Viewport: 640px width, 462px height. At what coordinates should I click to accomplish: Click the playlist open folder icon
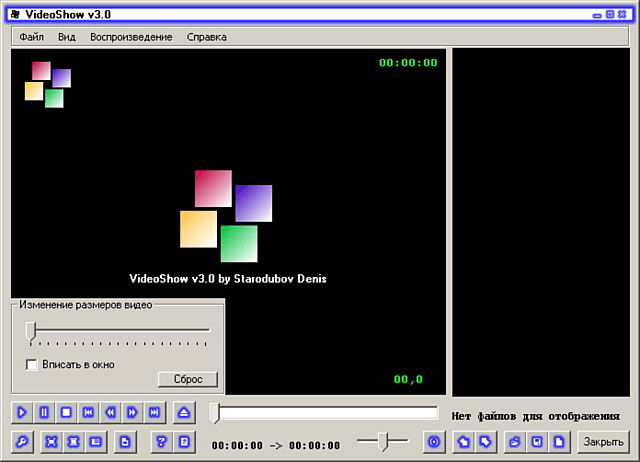[515, 441]
